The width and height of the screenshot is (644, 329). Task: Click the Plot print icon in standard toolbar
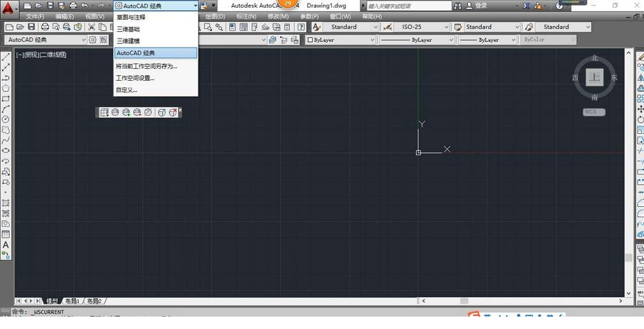45,27
